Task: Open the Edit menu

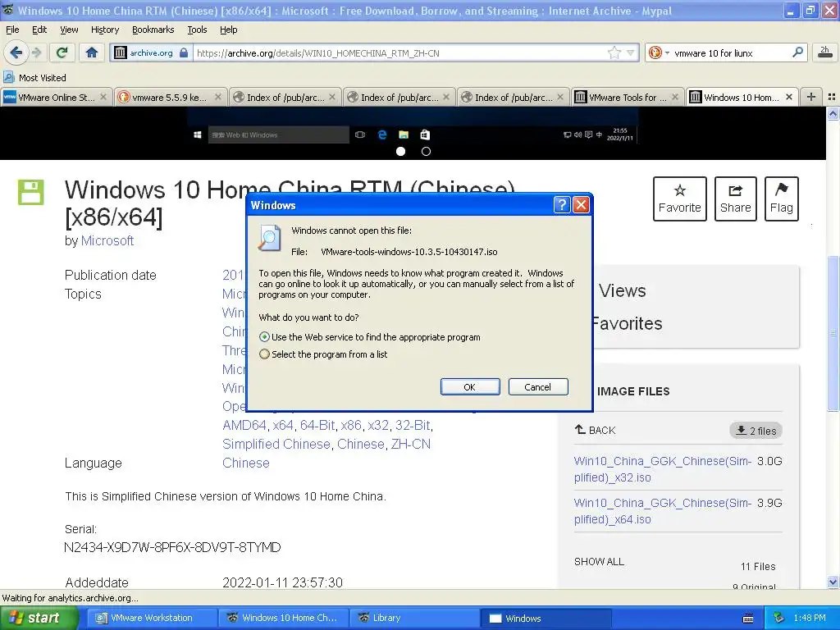Action: (39, 30)
